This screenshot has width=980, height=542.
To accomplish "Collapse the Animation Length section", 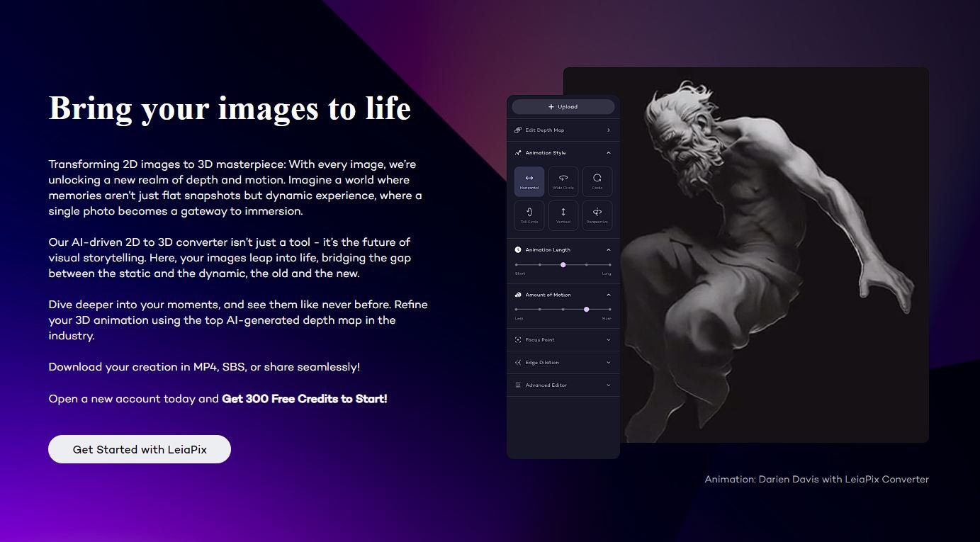I will coord(609,250).
